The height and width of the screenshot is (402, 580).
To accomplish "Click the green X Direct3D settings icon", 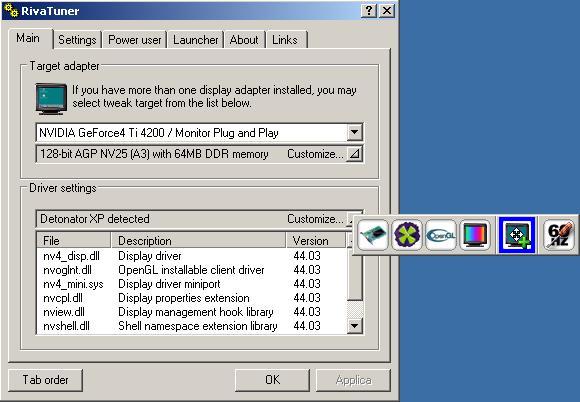I will coord(407,235).
